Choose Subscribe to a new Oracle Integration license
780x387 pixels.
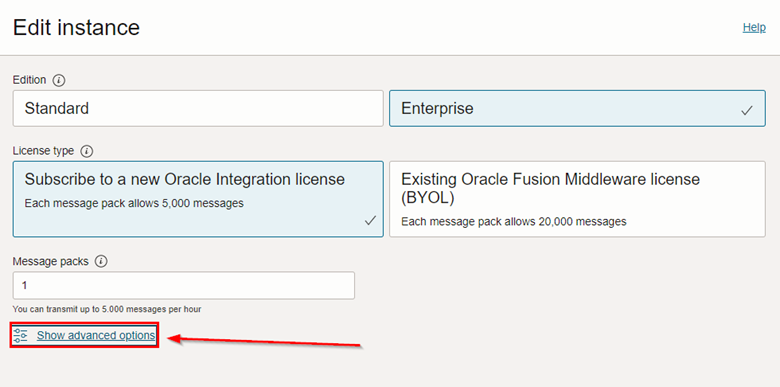point(198,199)
